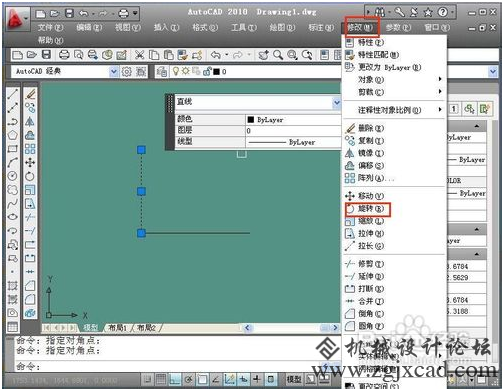This screenshot has height=391, width=504.
Task: Select the Line tool in draw toolbar
Action: coord(12,94)
